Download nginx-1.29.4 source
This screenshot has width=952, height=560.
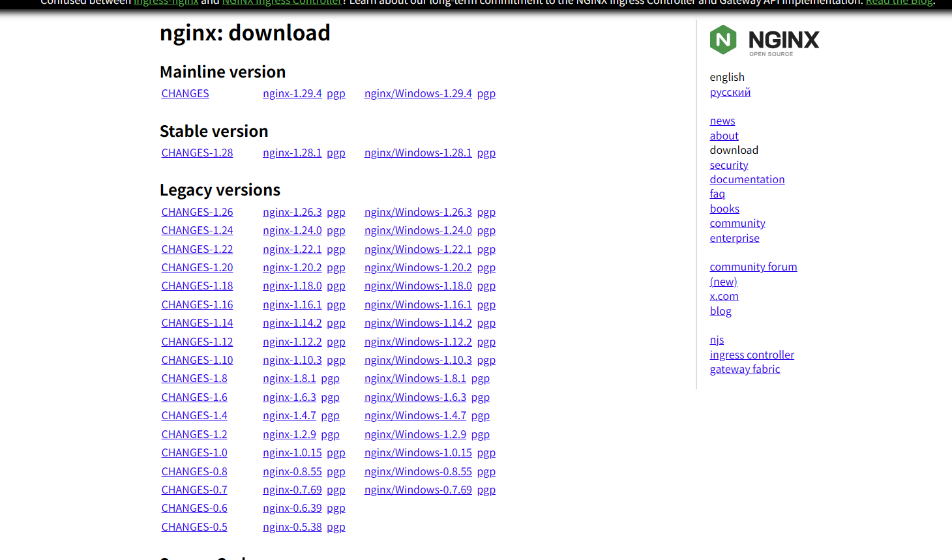point(292,94)
